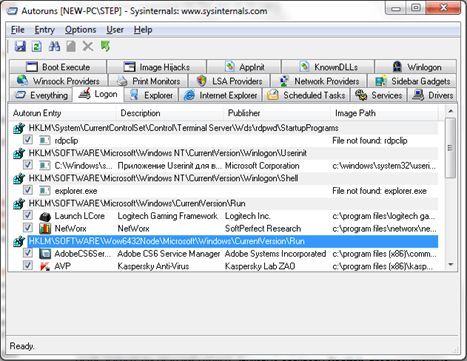Click the C:\Windows\s... userinit file icon
Screen dimensions: 467x361
pos(45,165)
